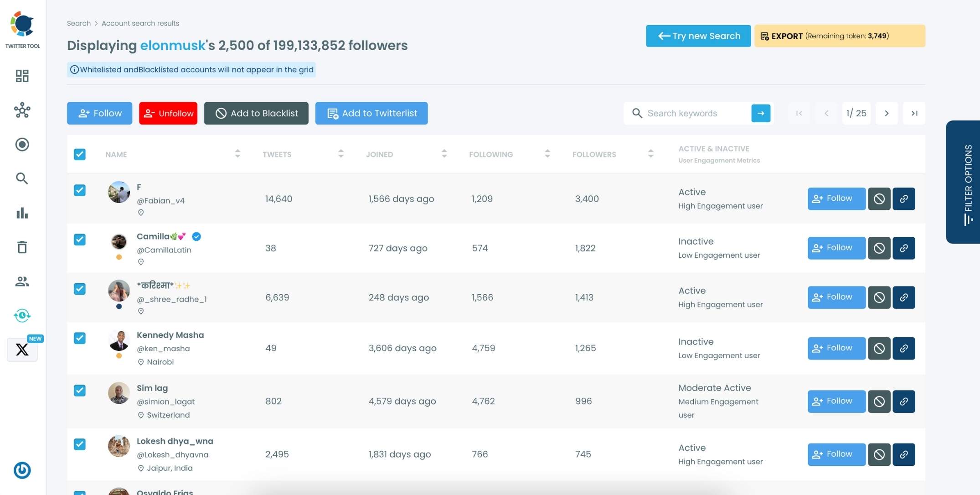Image resolution: width=980 pixels, height=495 pixels.
Task: Open the X NEW sidebar item
Action: [22, 349]
